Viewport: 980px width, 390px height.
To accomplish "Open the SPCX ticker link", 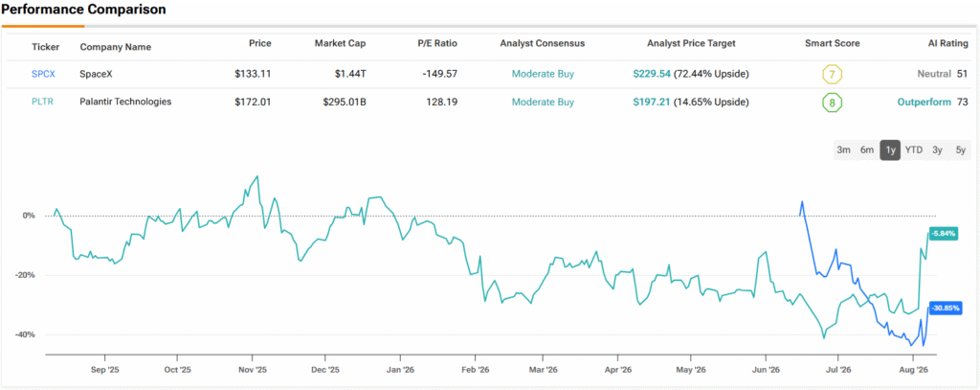I will [x=43, y=74].
